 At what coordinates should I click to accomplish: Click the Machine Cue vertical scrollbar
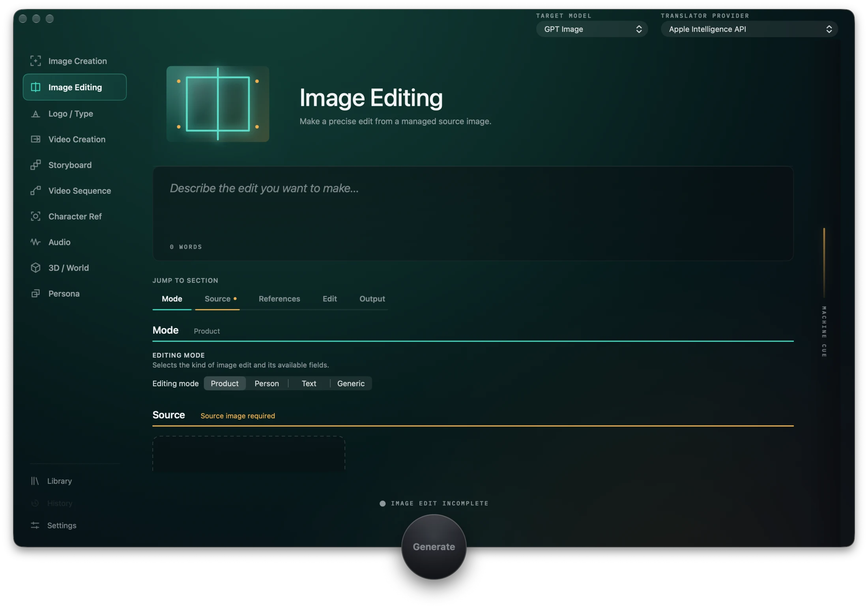(x=824, y=263)
